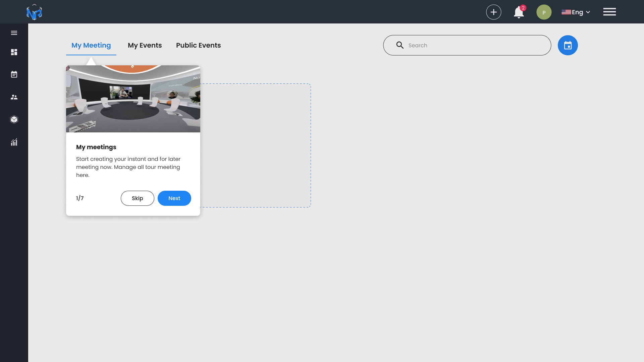Click the onboarding meeting thumbnail image

pos(133,99)
